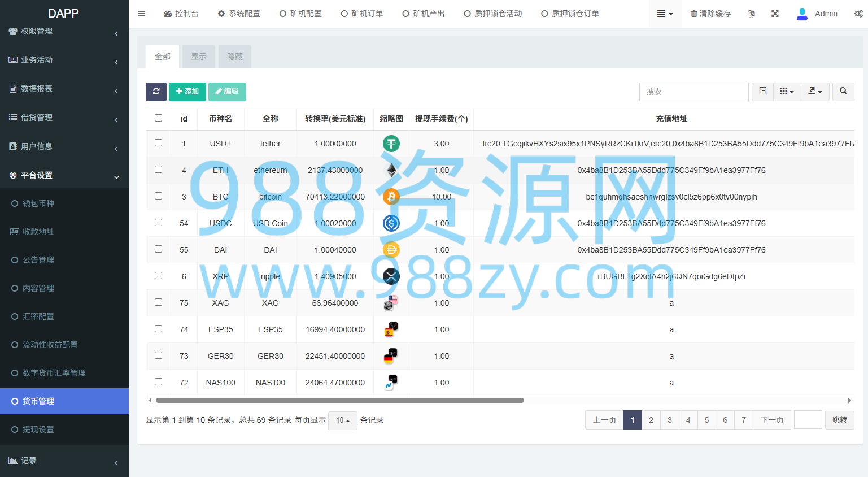Expand the 权限管理 sidebar menu
Viewport: 868px width, 477px height.
tap(64, 32)
